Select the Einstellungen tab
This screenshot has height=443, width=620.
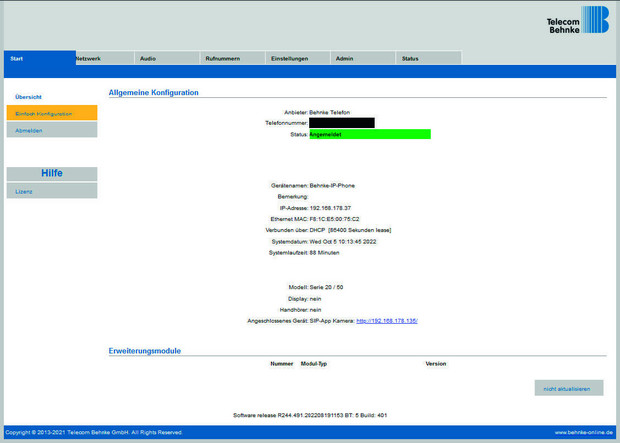coord(297,58)
